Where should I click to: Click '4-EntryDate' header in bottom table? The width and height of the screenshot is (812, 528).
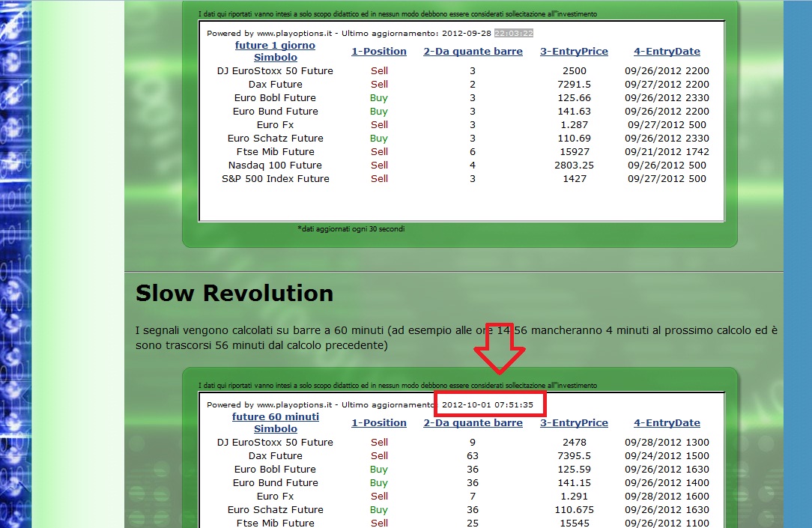(667, 423)
